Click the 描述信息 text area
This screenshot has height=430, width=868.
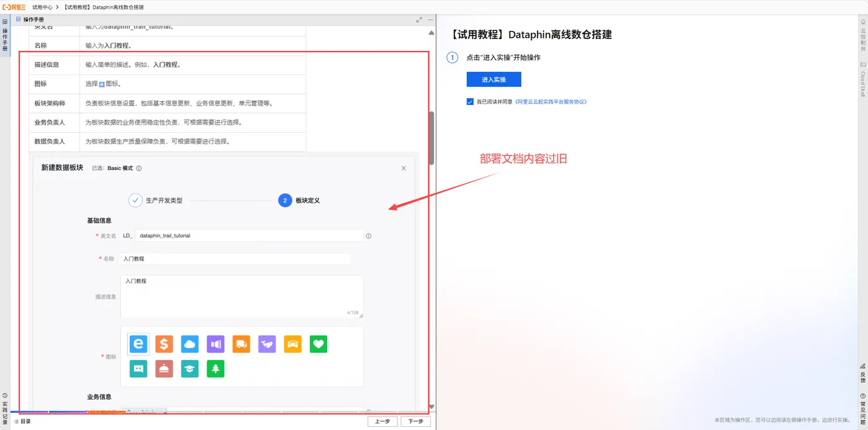(242, 297)
